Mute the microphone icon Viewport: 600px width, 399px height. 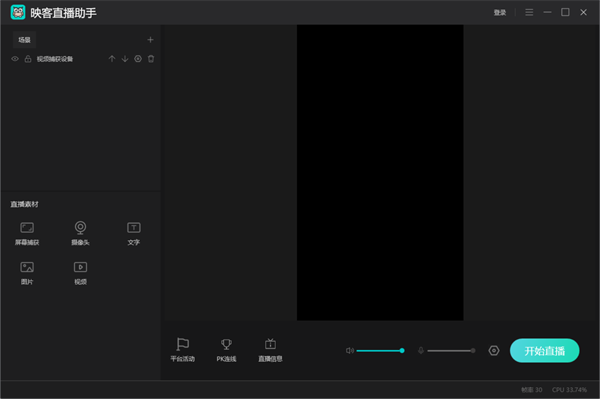click(421, 350)
